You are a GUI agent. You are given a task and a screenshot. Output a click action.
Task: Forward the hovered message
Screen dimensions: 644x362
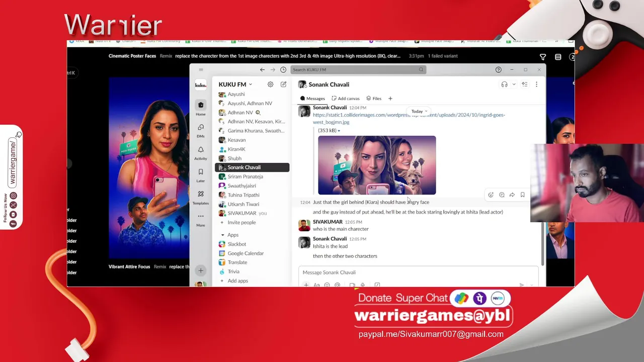pos(512,195)
